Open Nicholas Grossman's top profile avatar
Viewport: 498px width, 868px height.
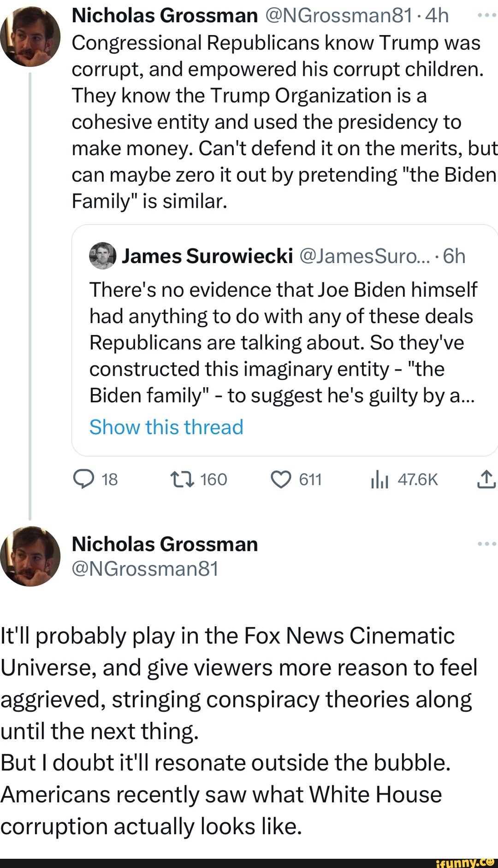(x=30, y=36)
